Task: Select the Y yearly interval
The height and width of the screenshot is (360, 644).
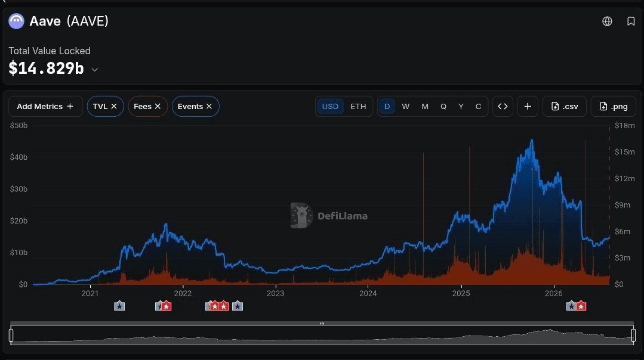Action: [x=461, y=107]
